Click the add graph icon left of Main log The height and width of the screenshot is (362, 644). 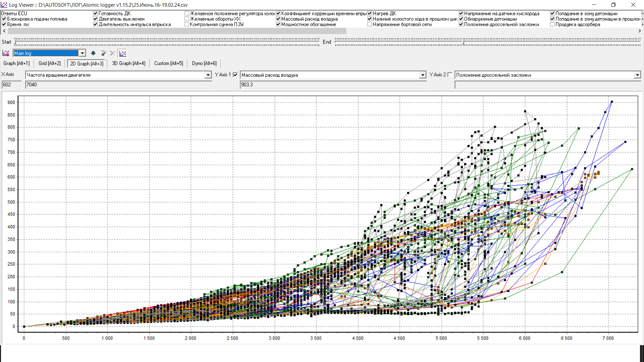pos(6,53)
